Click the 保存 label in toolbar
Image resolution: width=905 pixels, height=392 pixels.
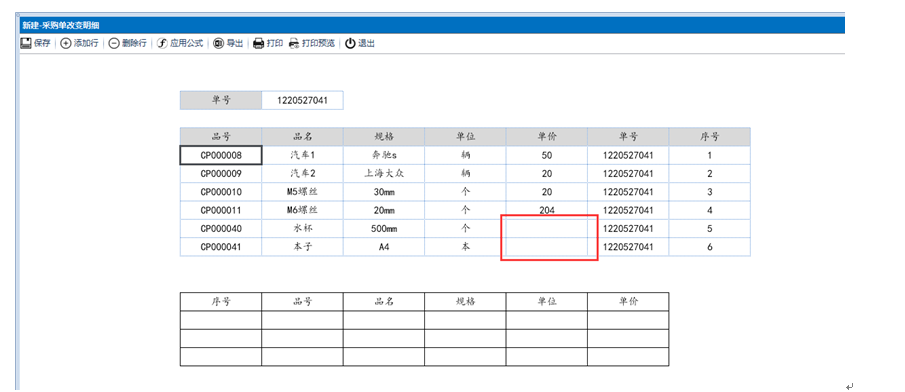click(x=42, y=43)
